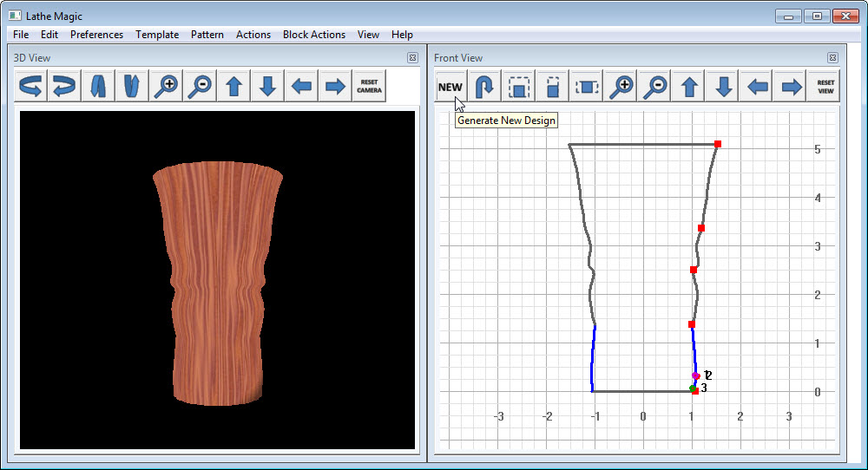Viewport: 868px width, 470px height.
Task: Click the first rotate icon in the 3D View toolbar
Action: [x=31, y=87]
